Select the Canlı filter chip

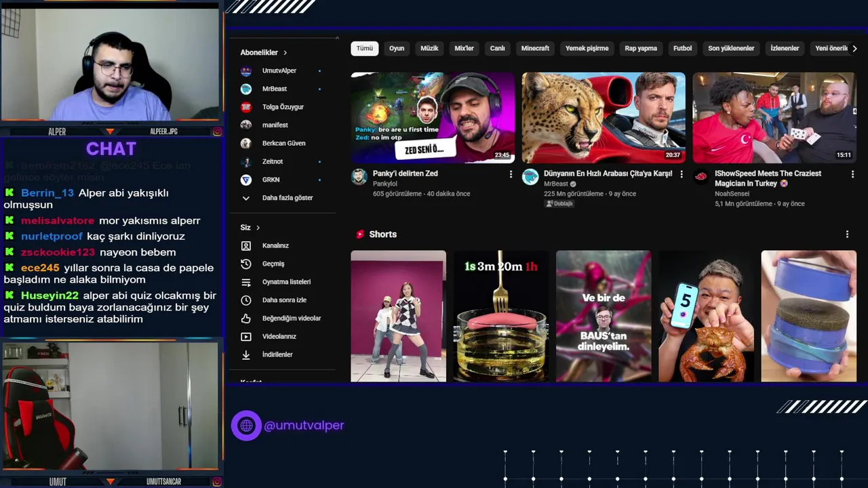[x=498, y=48]
